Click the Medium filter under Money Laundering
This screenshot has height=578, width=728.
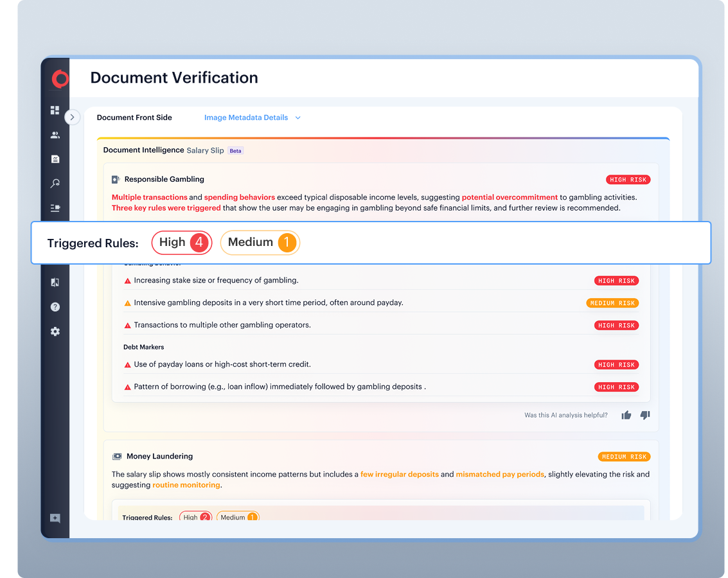(238, 517)
